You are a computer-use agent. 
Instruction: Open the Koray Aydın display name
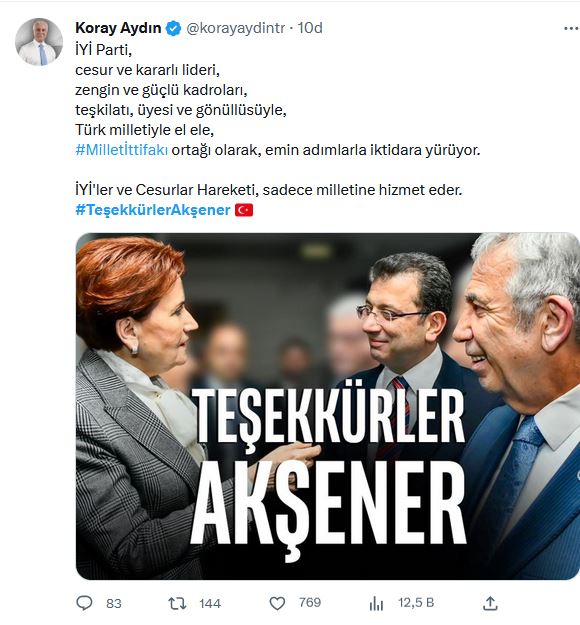pos(118,28)
